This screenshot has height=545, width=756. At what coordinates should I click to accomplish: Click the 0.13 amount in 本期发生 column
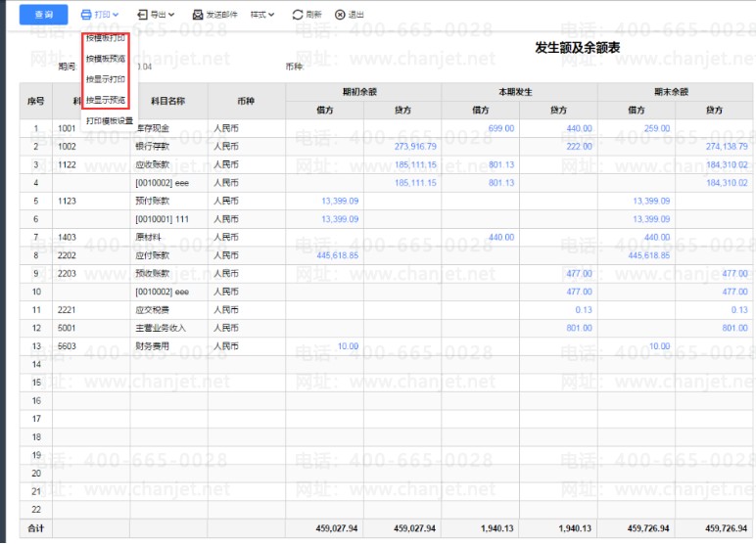584,310
